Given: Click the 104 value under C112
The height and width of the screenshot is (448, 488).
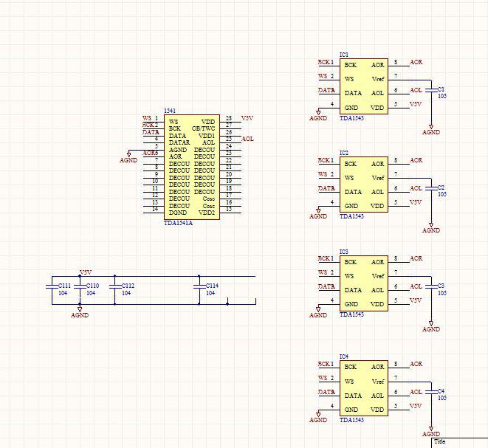Looking at the screenshot, I should 126,293.
